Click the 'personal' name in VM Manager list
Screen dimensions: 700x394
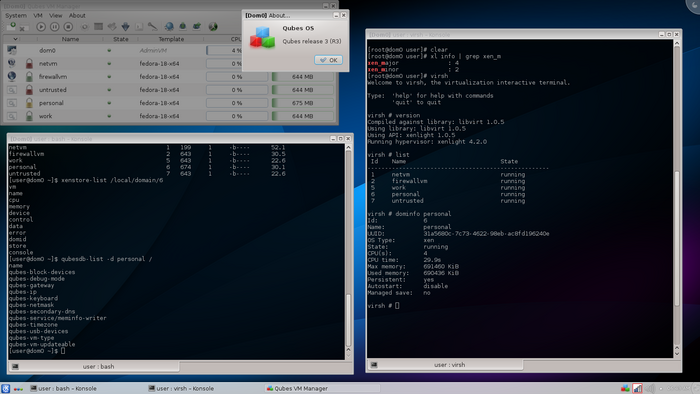(x=51, y=103)
